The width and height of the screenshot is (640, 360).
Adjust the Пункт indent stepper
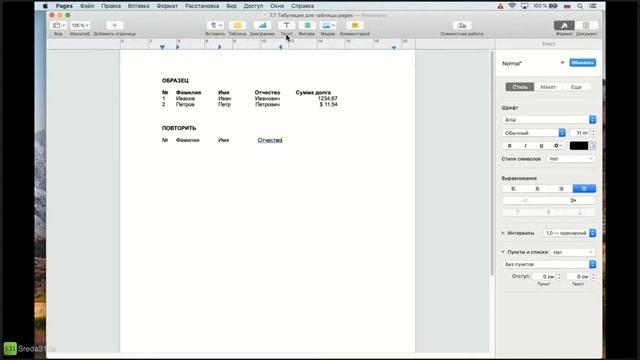pyautogui.click(x=559, y=277)
